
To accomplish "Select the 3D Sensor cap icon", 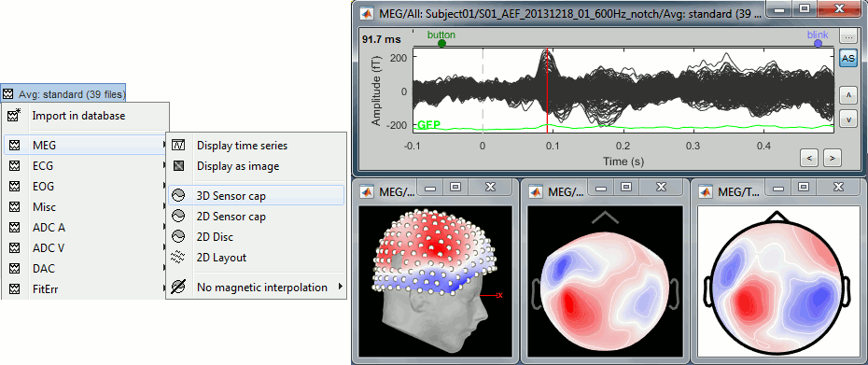I will (178, 195).
